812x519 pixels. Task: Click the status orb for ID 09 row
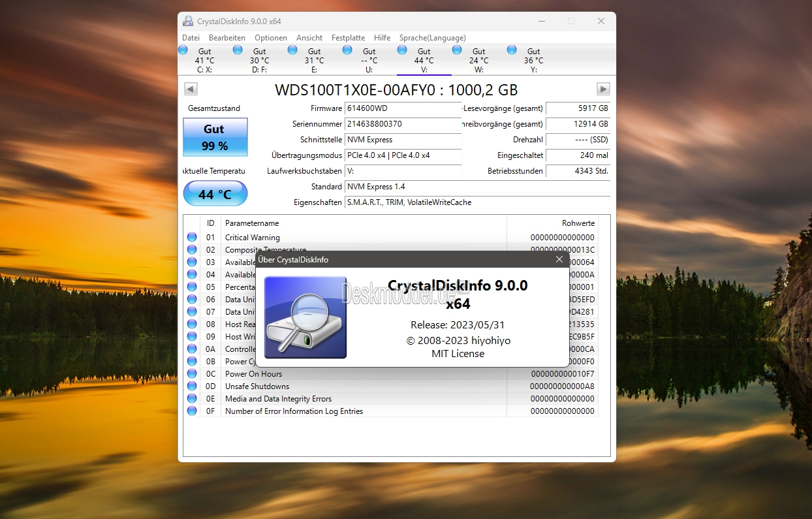[x=192, y=337]
